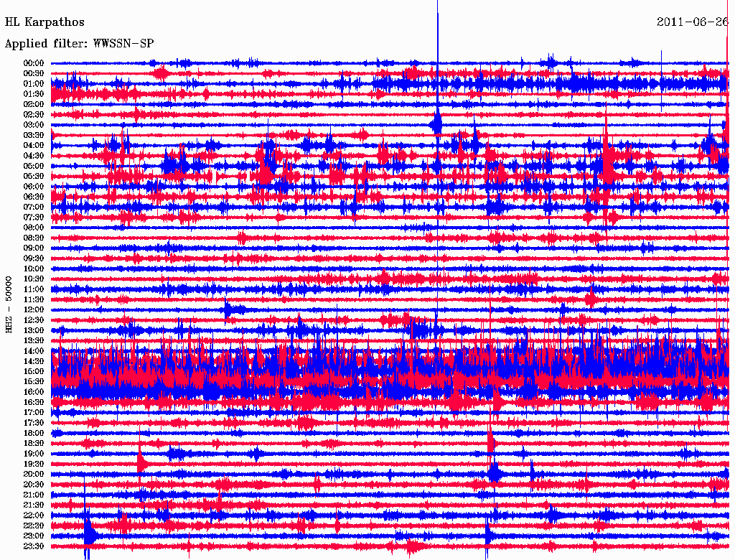Click the 'HL Karpathos' station title
The width and height of the screenshot is (735, 560).
45,22
